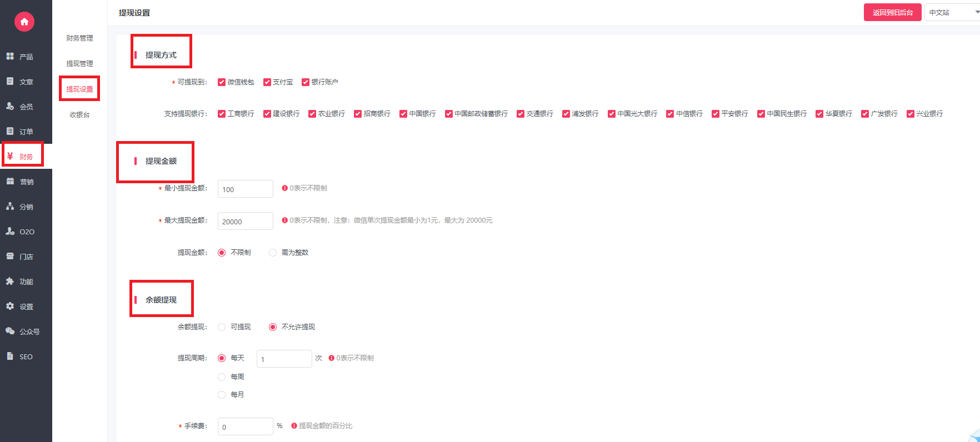
Task: Open the 分销 network icon in sidebar
Action: [x=10, y=206]
